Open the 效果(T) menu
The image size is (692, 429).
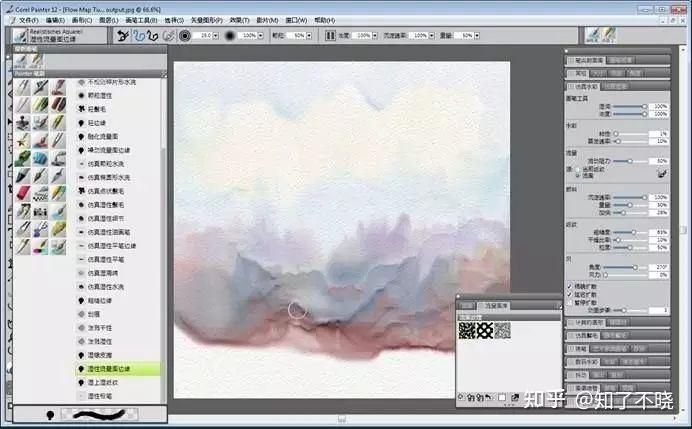pyautogui.click(x=239, y=20)
